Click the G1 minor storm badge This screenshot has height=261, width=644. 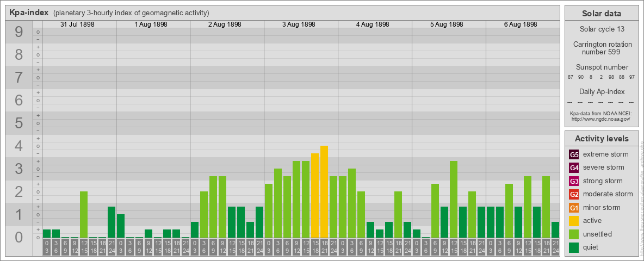pos(574,208)
